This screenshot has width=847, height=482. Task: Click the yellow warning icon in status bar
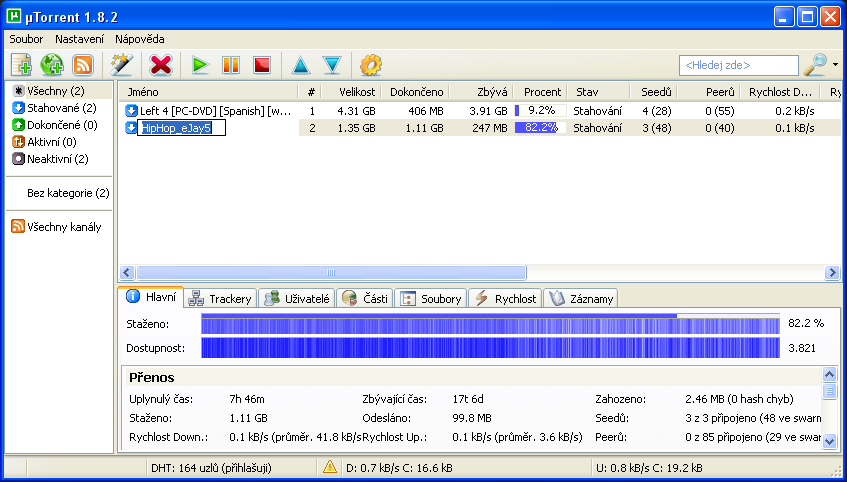330,467
